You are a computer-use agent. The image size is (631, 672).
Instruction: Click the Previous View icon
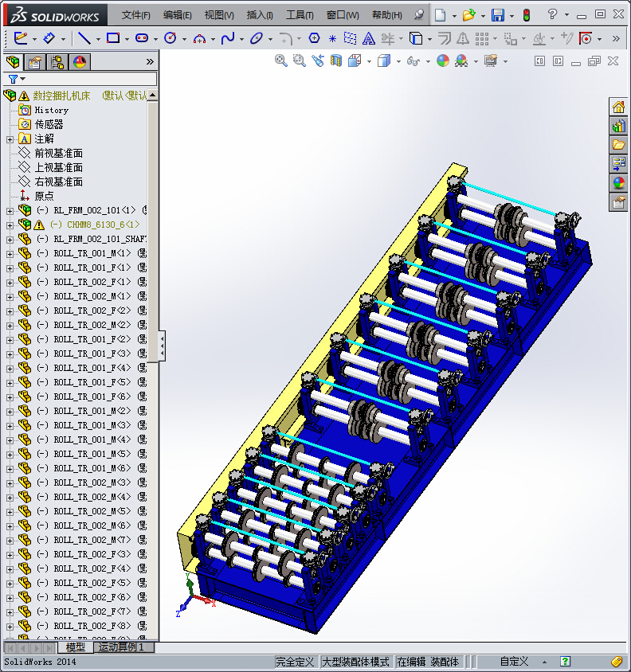[318, 61]
